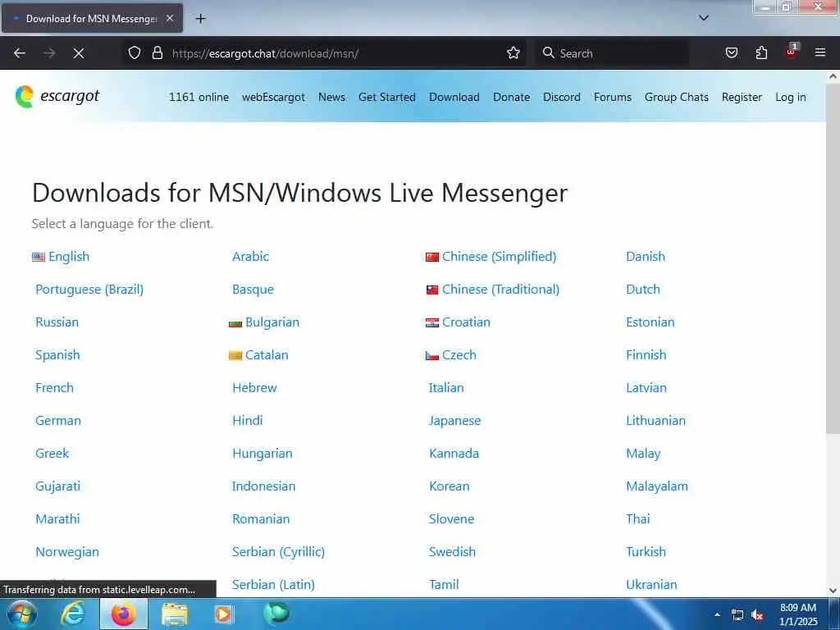Open the Windows Start button
This screenshot has width=840, height=630.
22,614
